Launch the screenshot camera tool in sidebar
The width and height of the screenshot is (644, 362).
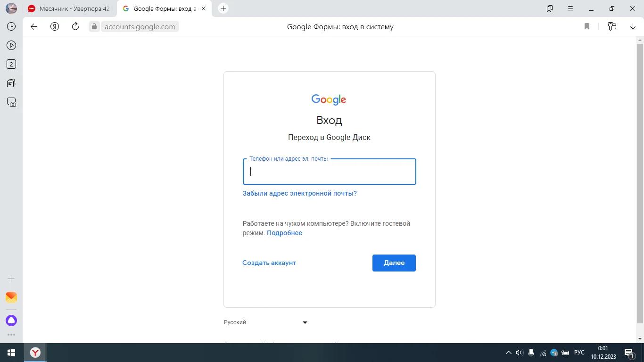(11, 102)
